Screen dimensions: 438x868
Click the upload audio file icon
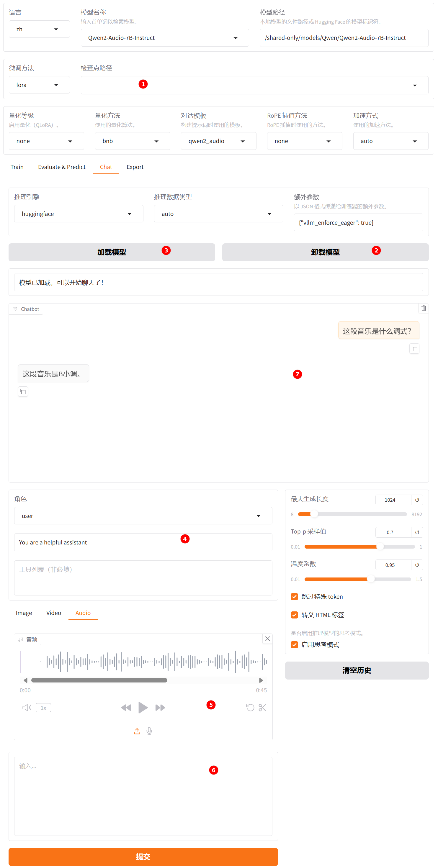[x=137, y=731]
